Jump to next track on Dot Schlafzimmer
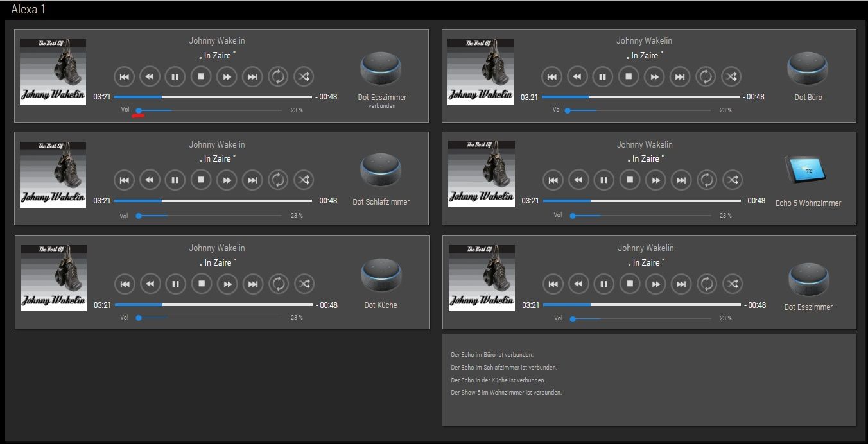Image resolution: width=868 pixels, height=444 pixels. coord(252,180)
